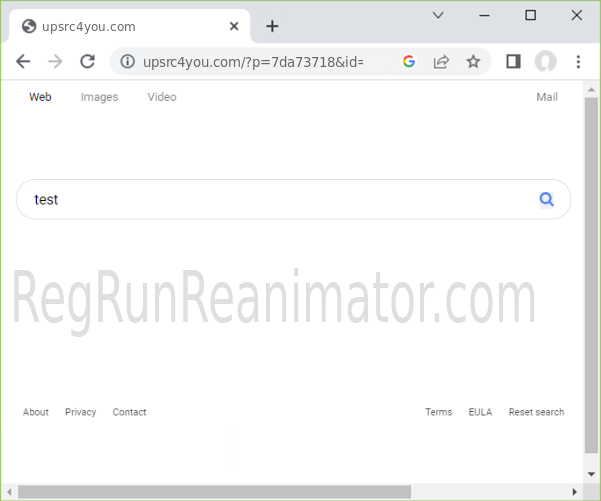Image resolution: width=601 pixels, height=501 pixels.
Task: Open Chrome three-dot menu
Action: [578, 62]
